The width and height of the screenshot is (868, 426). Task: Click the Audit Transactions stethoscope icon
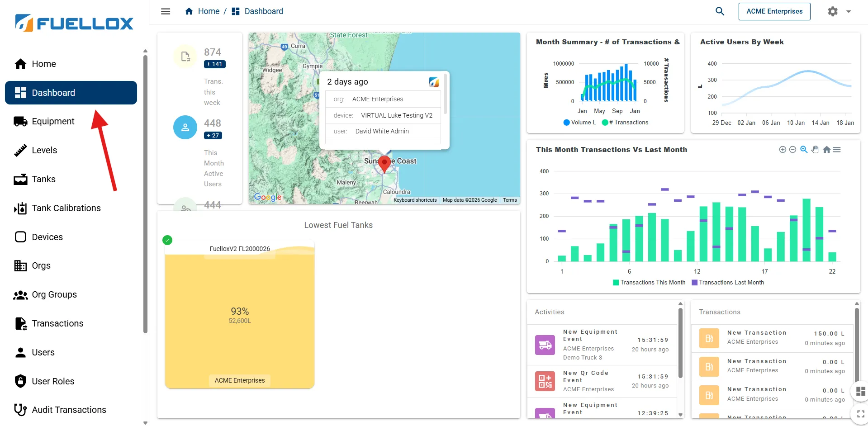20,410
